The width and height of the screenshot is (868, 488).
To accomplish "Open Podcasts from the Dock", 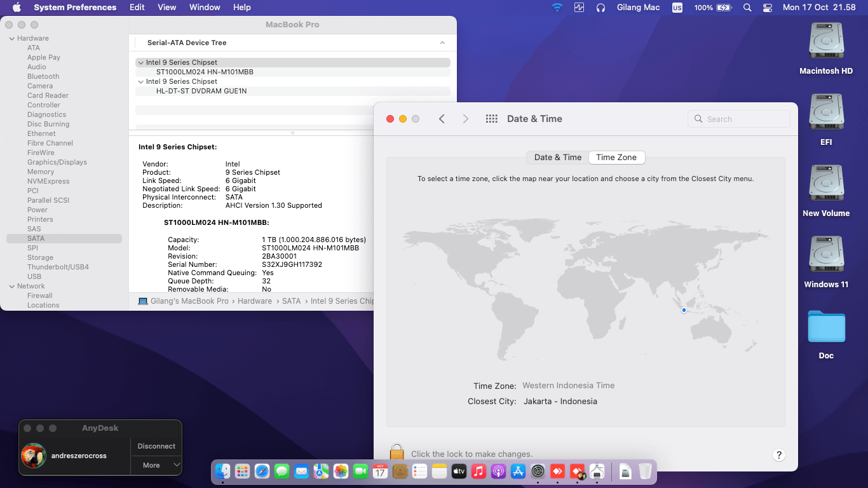I will pyautogui.click(x=498, y=471).
